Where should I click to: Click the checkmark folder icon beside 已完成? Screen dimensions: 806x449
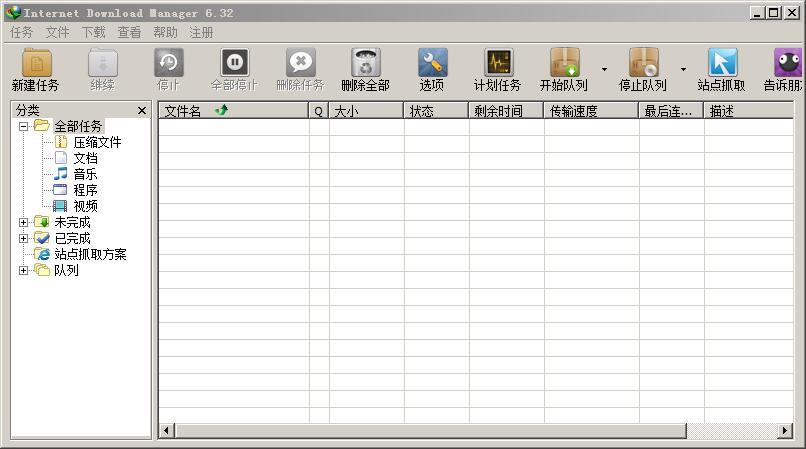click(42, 238)
